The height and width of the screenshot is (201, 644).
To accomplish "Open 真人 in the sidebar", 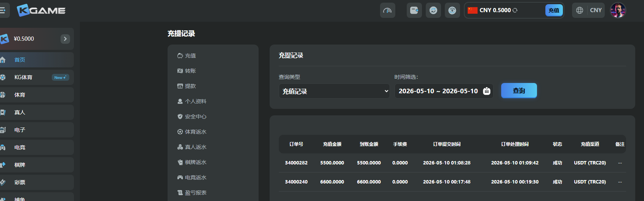I will tap(37, 112).
